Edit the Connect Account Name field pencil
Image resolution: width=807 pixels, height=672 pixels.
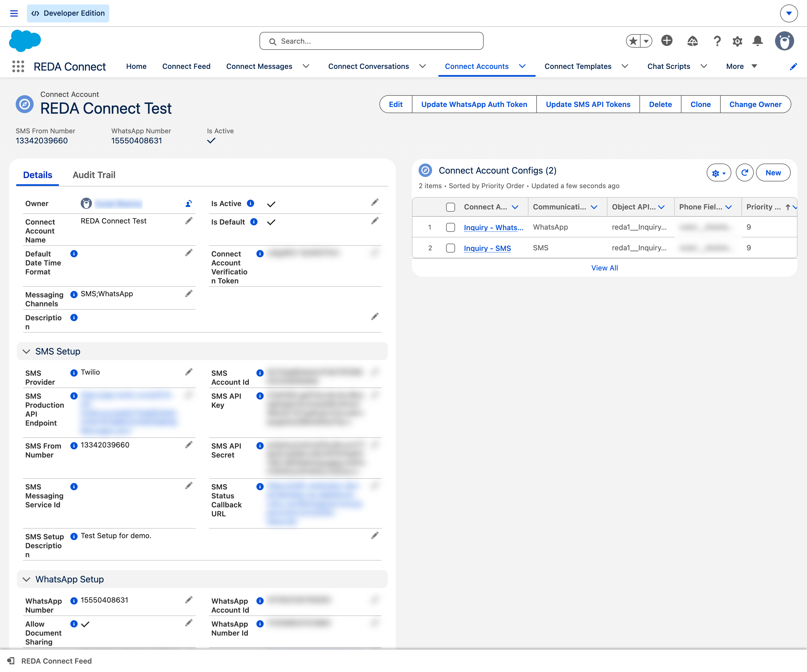coord(189,221)
